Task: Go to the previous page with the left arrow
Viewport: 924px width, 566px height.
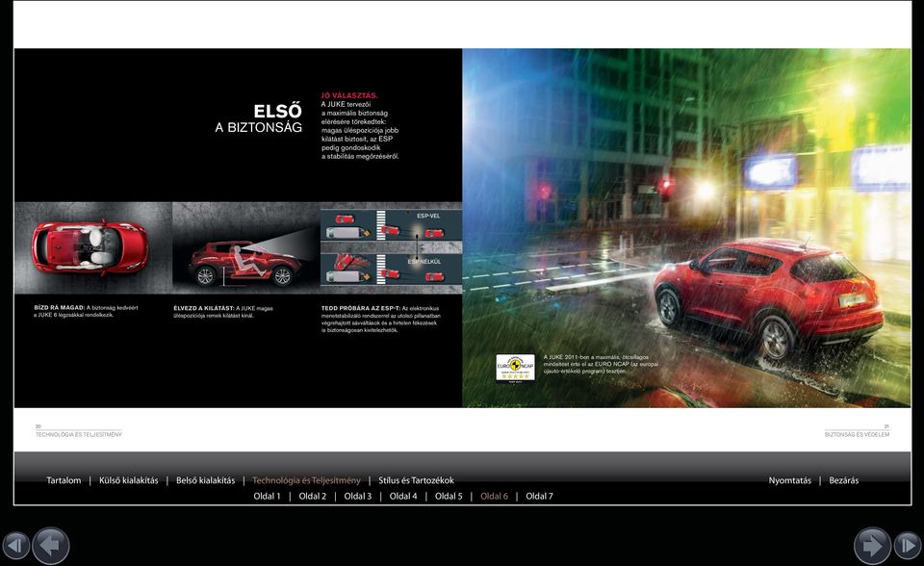Action: point(51,546)
